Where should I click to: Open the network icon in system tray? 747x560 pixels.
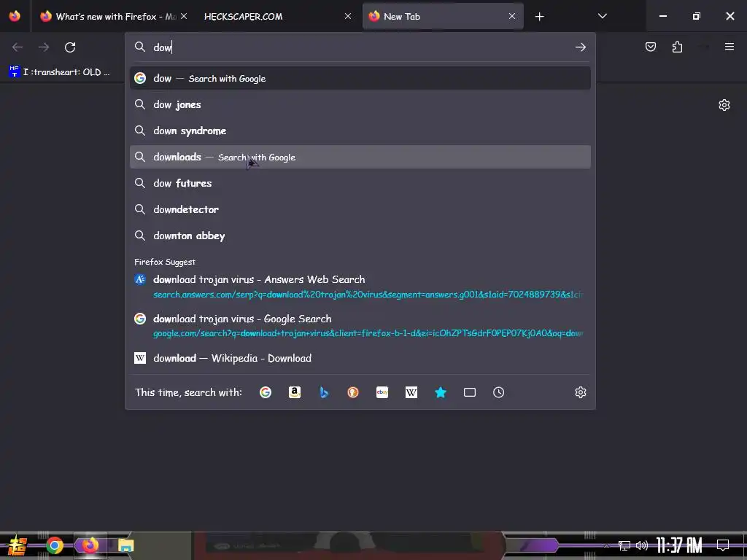(x=624, y=545)
